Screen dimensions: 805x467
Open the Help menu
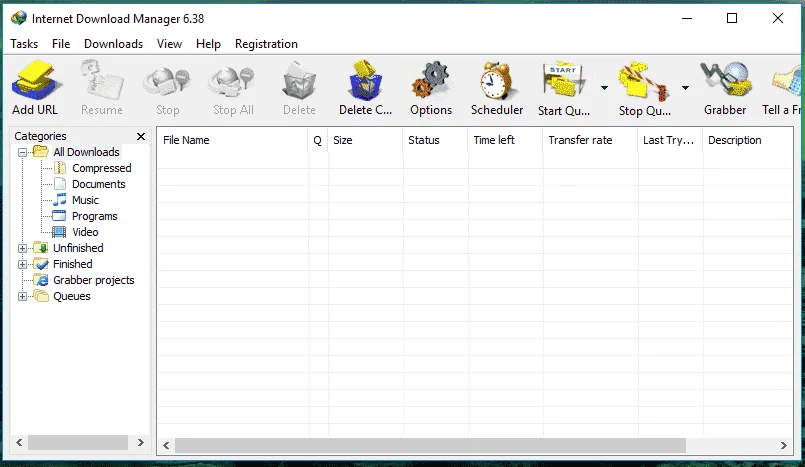[x=208, y=44]
